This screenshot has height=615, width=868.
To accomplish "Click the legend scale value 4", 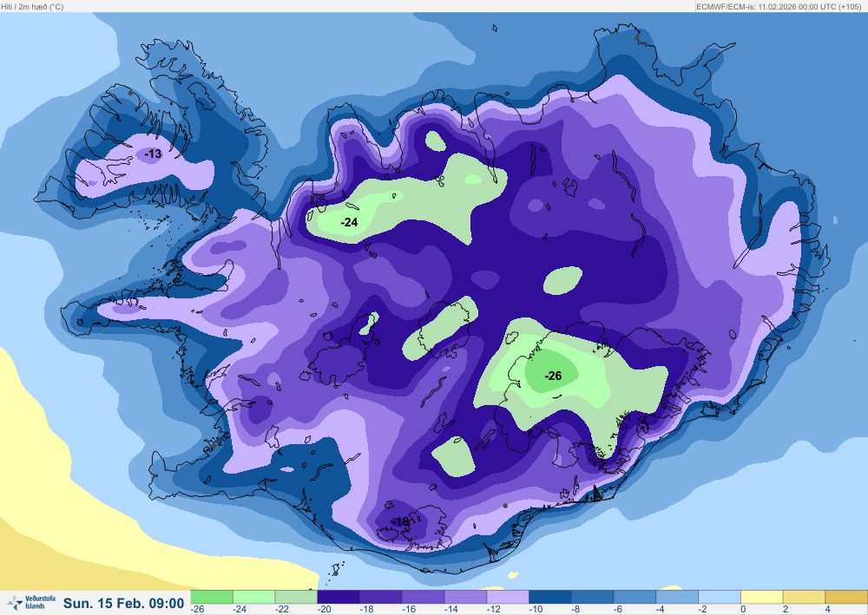I will (x=827, y=610).
